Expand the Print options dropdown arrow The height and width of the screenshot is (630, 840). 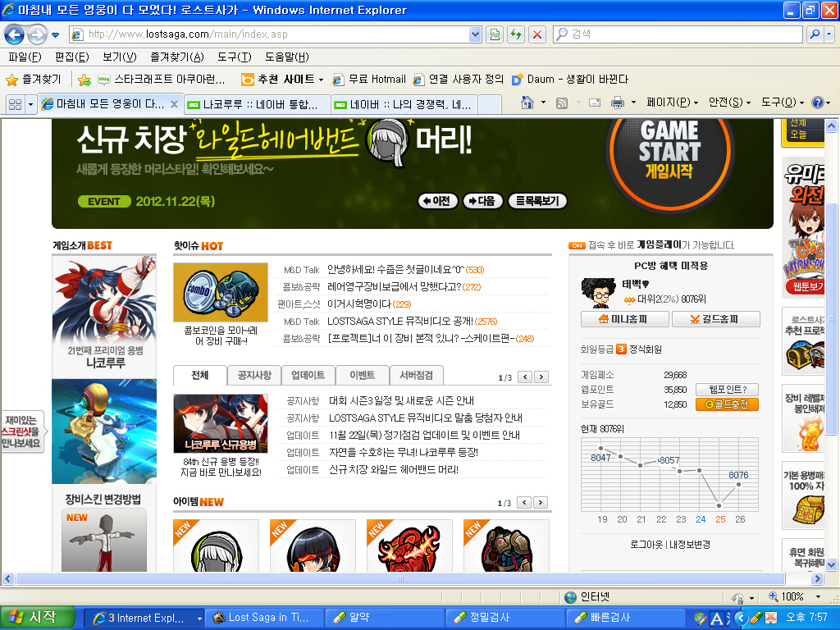[633, 103]
